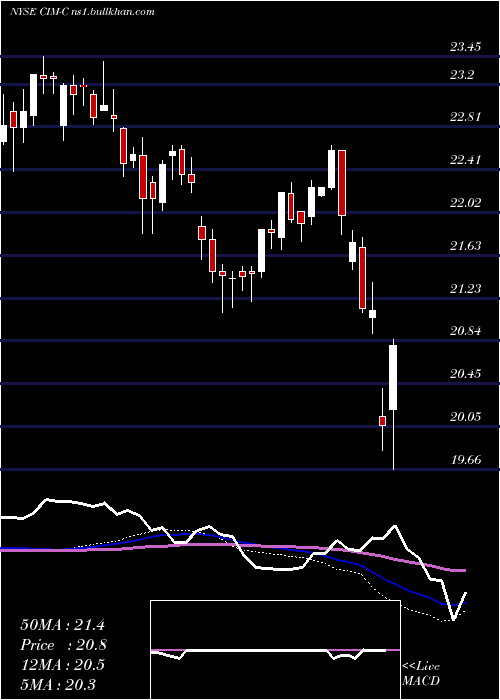500x700 pixels.
Task: Click the Price : 20.8 readout
Action: 63,645
